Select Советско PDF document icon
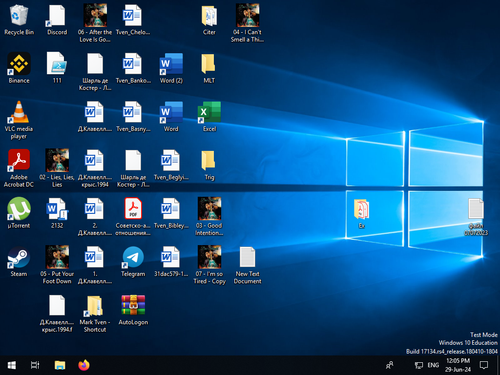Image resolution: width=500 pixels, height=375 pixels. pos(133,209)
